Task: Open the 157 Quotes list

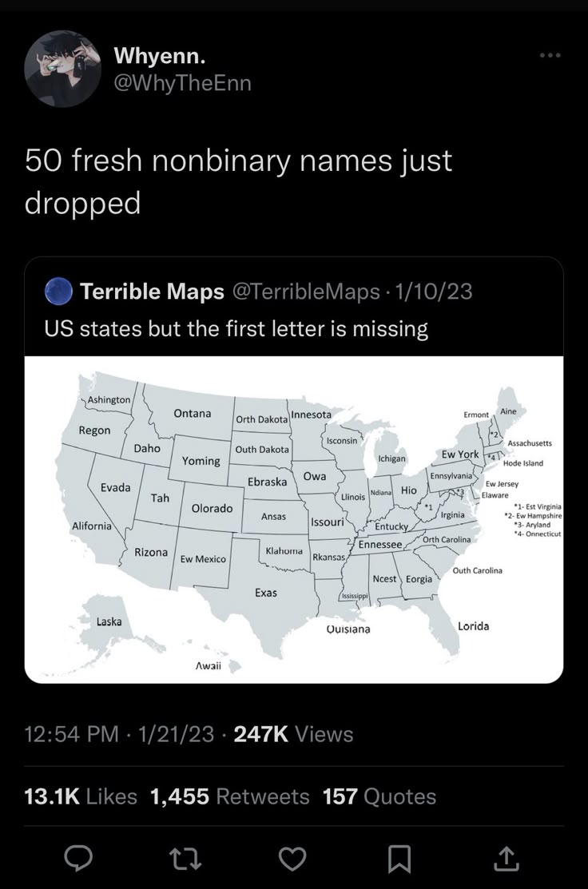Action: [x=379, y=796]
